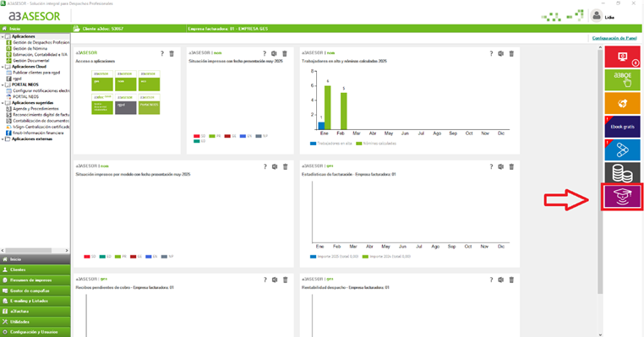This screenshot has width=644, height=337.
Task: Delete the Acceso a aplicaciones widget
Action: point(172,53)
